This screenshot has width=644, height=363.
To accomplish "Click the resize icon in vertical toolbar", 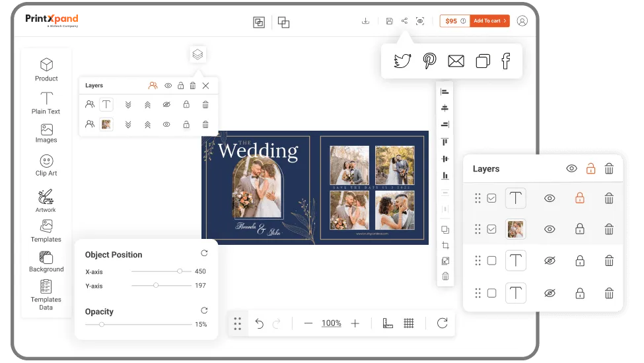I will pos(445,261).
